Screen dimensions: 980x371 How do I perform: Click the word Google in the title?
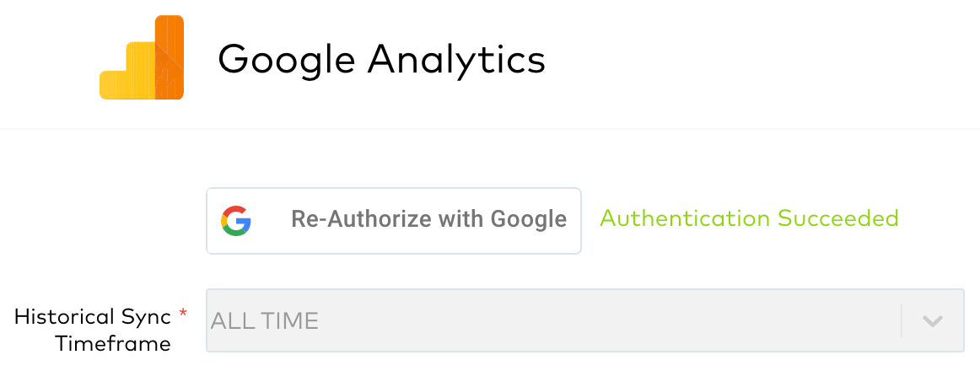[286, 61]
